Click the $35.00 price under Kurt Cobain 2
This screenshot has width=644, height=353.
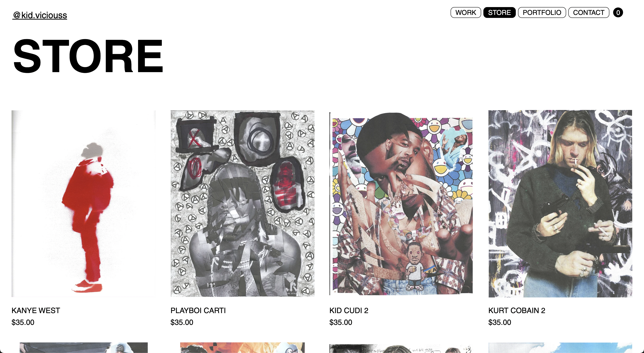[x=500, y=322]
